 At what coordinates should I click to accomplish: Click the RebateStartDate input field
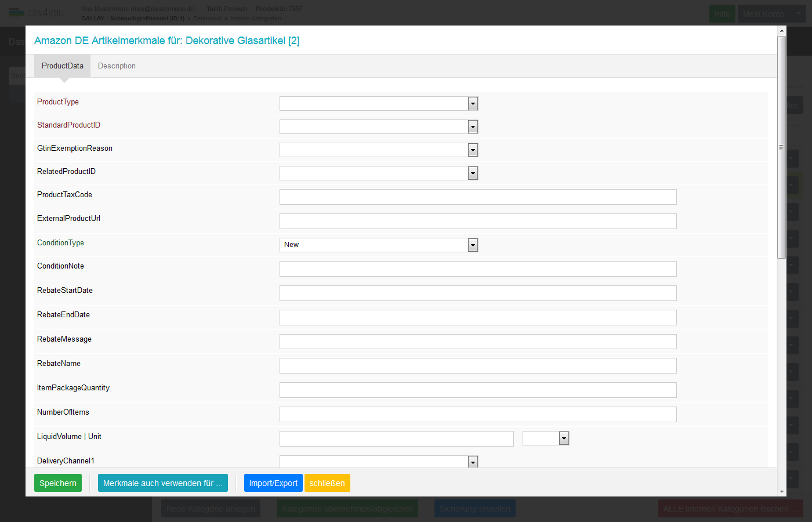click(478, 293)
